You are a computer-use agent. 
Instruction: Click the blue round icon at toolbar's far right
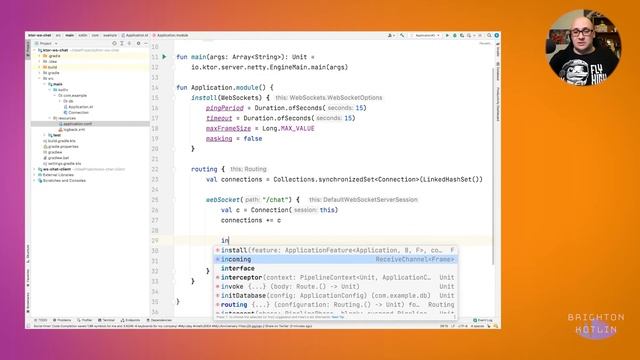[x=497, y=36]
